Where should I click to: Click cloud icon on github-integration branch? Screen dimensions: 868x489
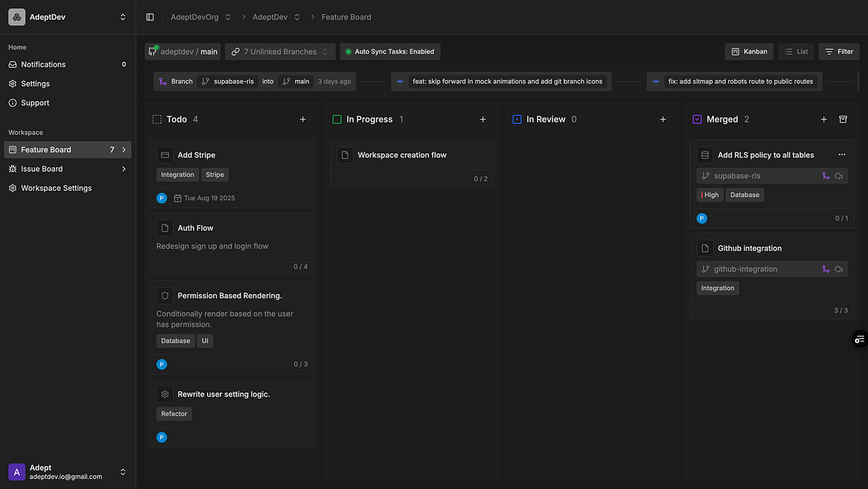839,269
